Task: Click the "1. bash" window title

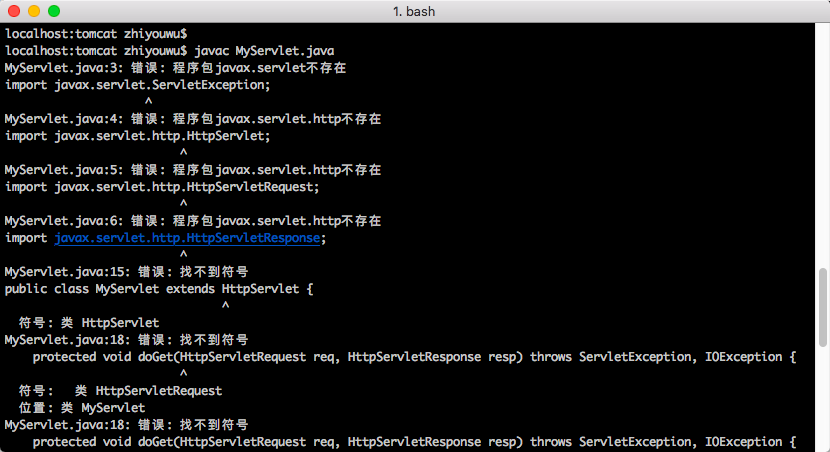Action: tap(414, 11)
